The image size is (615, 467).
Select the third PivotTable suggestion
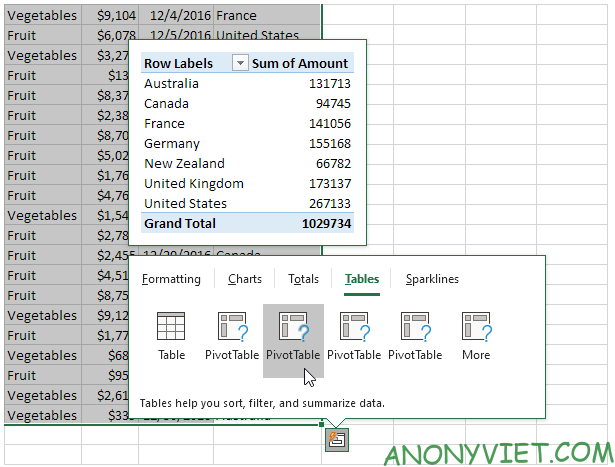pyautogui.click(x=354, y=336)
